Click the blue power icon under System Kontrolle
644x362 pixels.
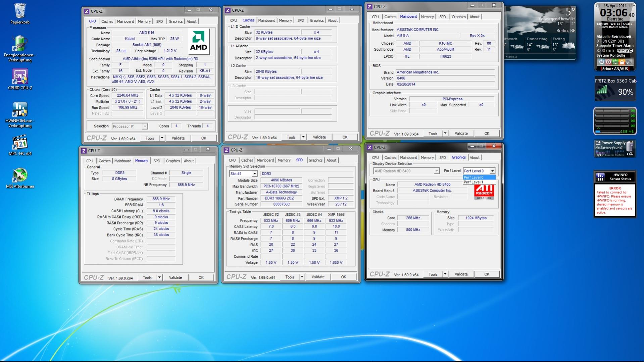click(x=601, y=62)
